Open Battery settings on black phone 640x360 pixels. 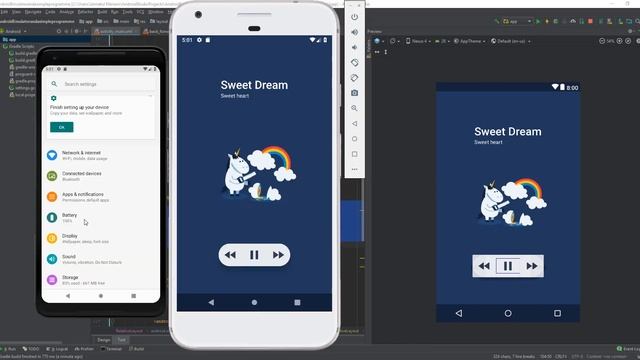[x=101, y=218]
